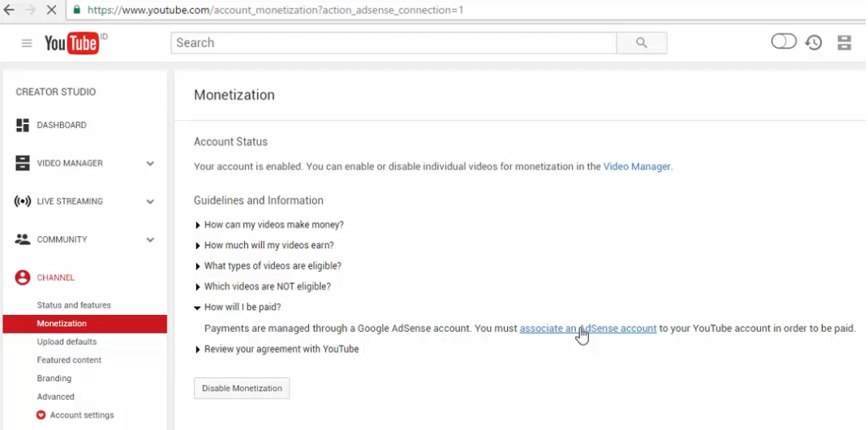Screen dimensions: 868x430
Task: Open Upload defaults settings
Action: click(67, 342)
